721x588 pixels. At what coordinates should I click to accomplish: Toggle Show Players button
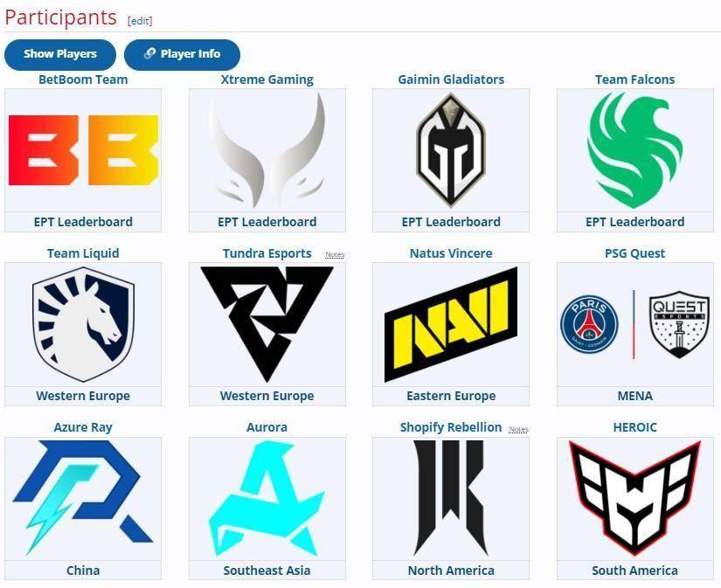tap(60, 54)
